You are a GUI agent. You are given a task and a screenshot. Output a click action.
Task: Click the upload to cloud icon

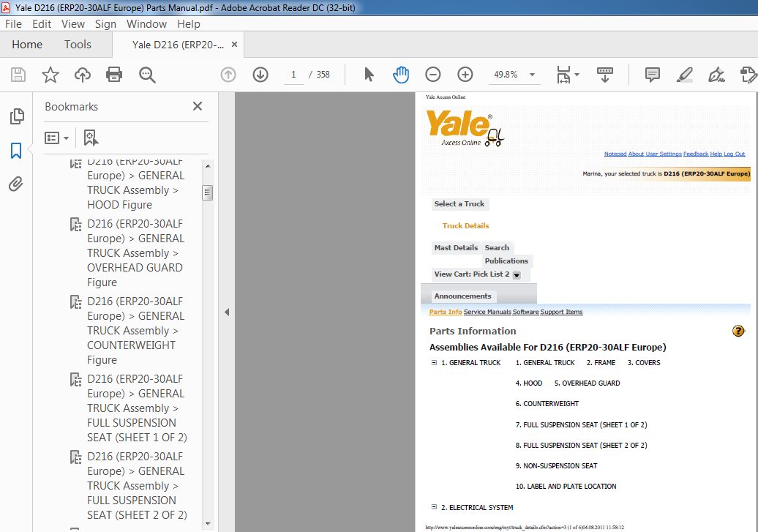click(x=83, y=75)
